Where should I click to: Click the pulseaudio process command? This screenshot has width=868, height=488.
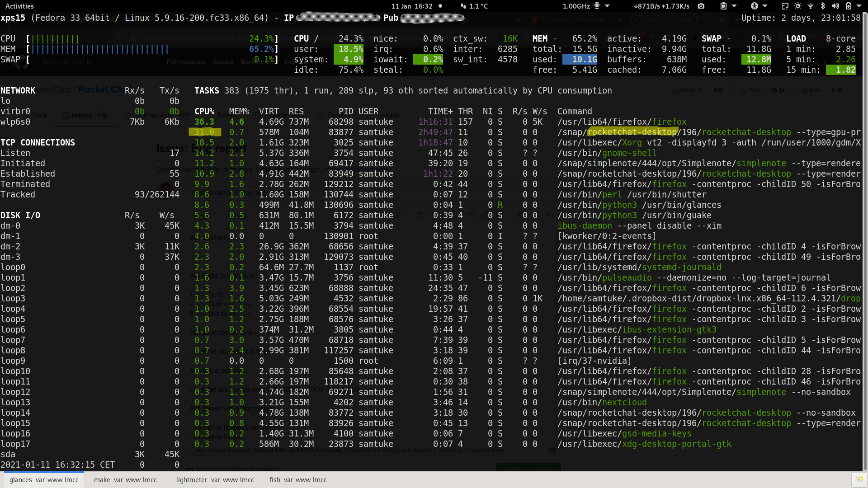(694, 278)
